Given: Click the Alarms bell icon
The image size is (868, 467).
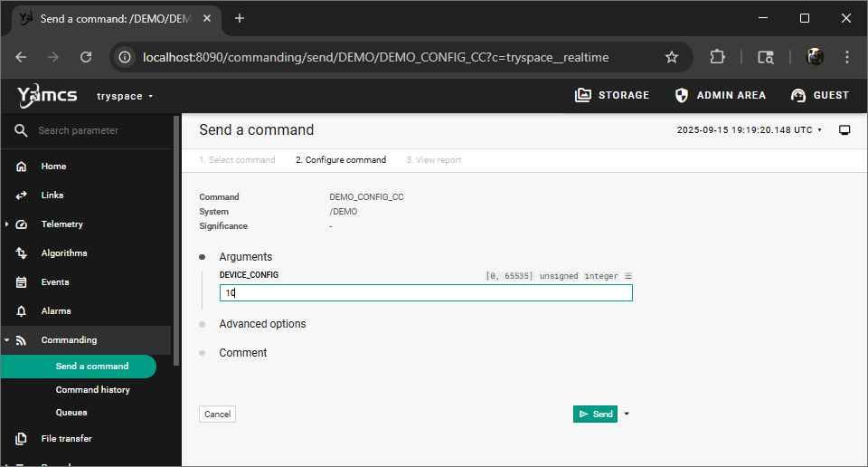Looking at the screenshot, I should [x=21, y=310].
